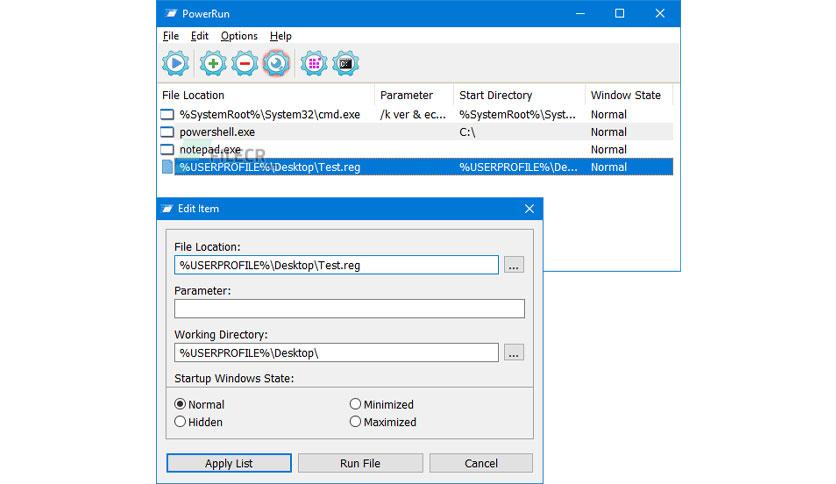This screenshot has height=484, width=836.
Task: Click Cancel in Edit Item dialog
Action: pos(481,463)
